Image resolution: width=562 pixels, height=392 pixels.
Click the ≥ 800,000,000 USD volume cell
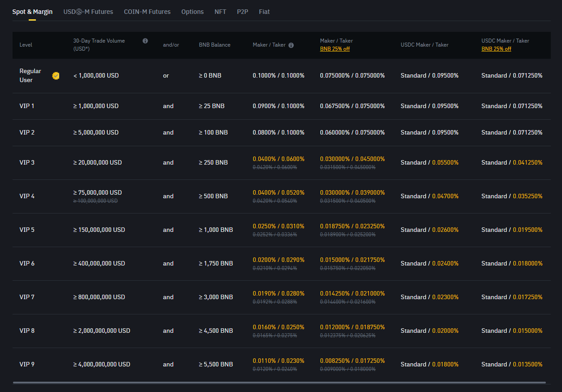(99, 297)
